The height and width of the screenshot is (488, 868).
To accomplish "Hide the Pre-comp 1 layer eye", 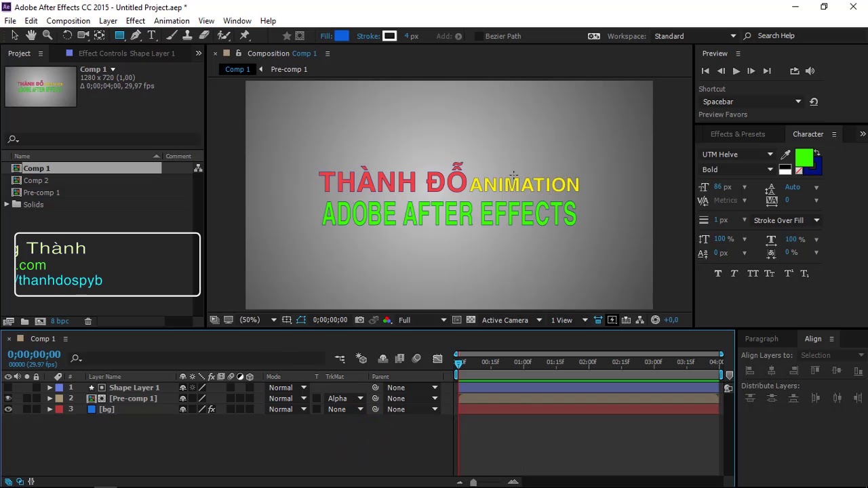I will [x=8, y=399].
